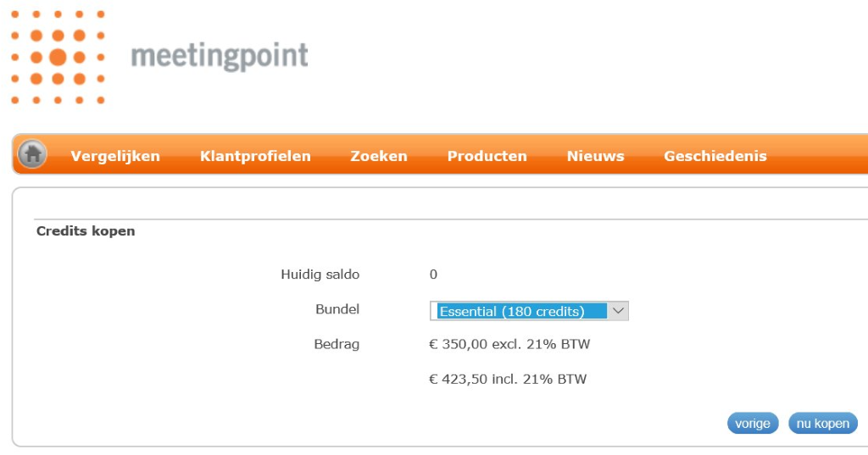868x455 pixels.
Task: Select the € 350,00 excl. BTW amount
Action: coord(509,344)
